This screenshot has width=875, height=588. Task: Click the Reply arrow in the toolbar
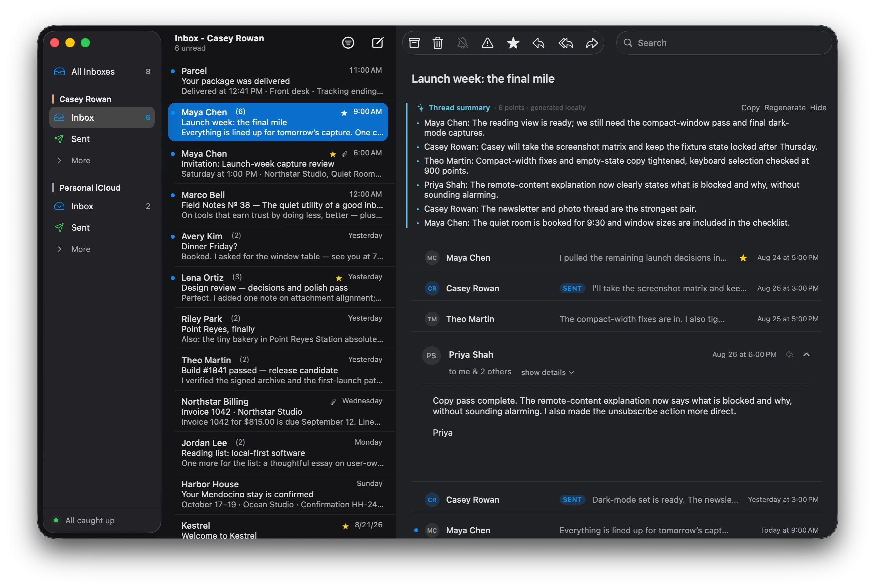[538, 43]
